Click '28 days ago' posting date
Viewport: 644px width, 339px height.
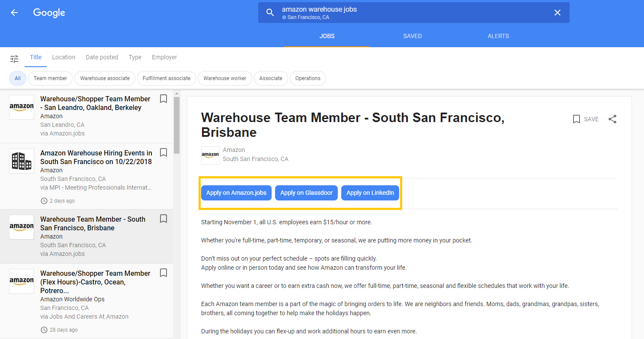coord(64,330)
